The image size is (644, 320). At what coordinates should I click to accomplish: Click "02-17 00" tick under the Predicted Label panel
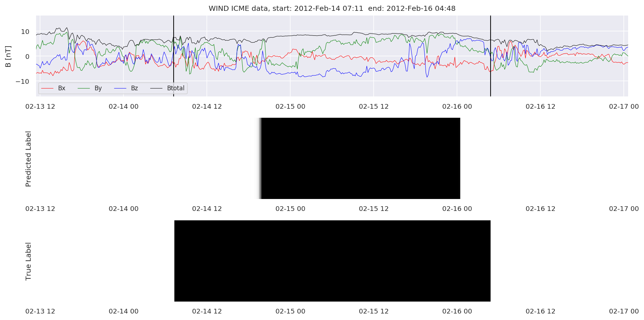(624, 209)
